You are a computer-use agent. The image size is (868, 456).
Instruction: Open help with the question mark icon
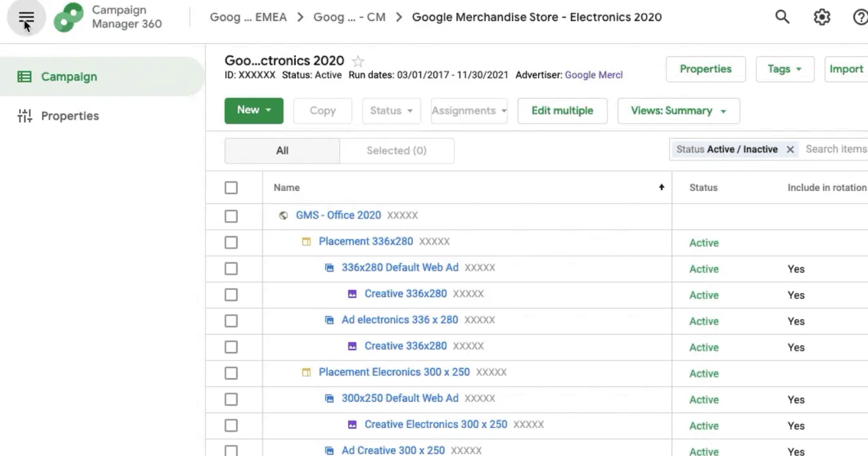pos(861,17)
